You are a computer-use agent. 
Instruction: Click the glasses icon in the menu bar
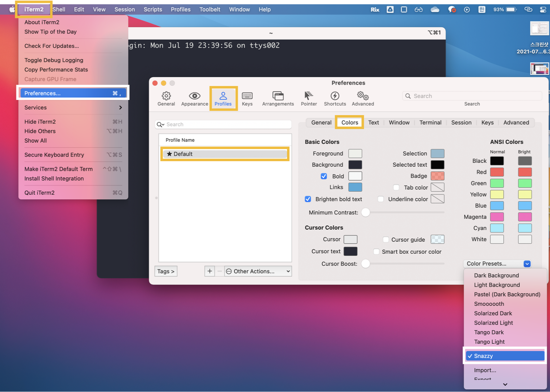click(418, 10)
